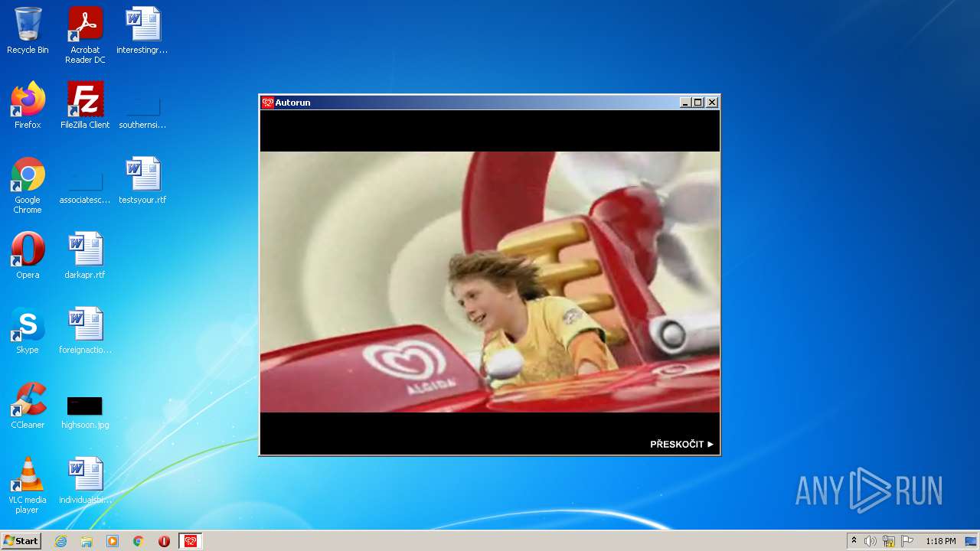Launch VLC media player shortcut
The height and width of the screenshot is (551, 980).
point(28,485)
